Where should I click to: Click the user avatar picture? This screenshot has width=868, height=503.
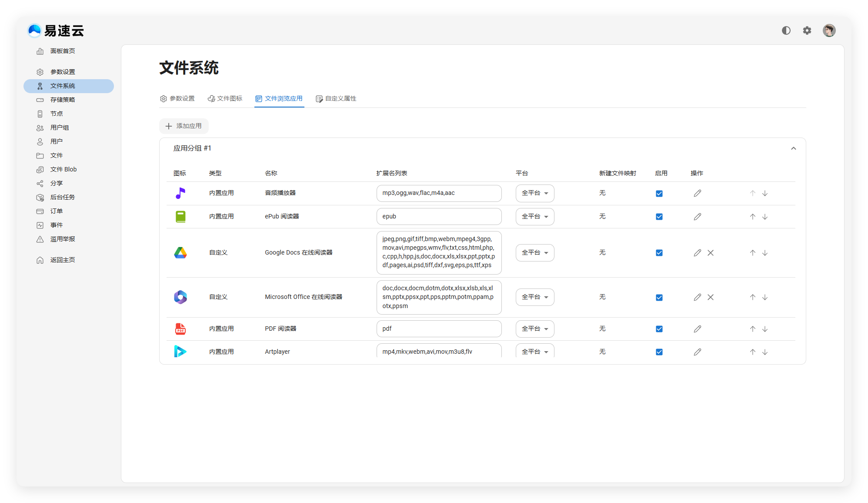[x=829, y=30]
